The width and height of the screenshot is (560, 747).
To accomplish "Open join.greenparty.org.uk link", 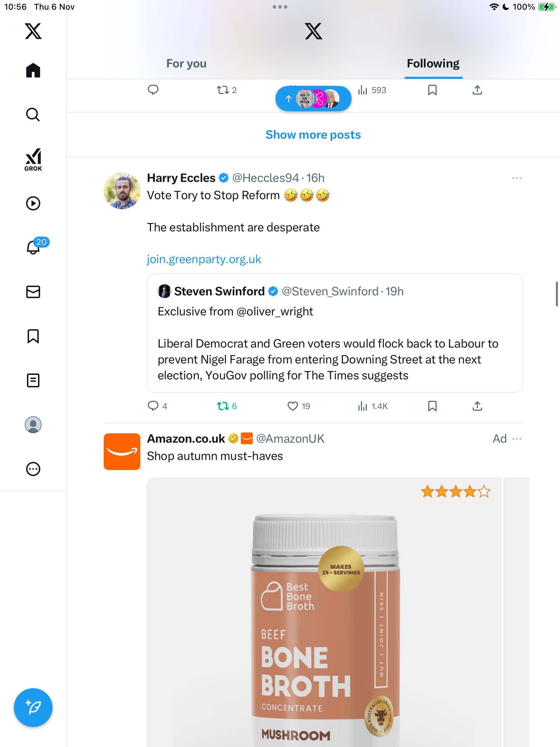I will (204, 259).
